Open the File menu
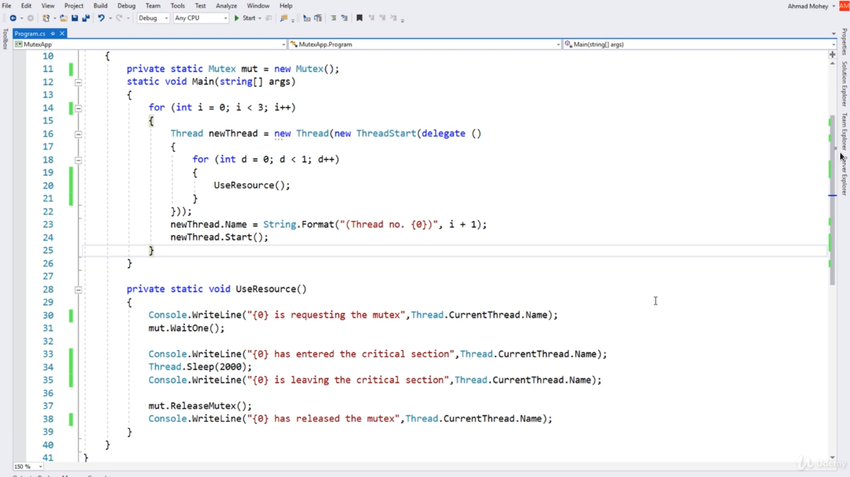This screenshot has width=850, height=477. tap(7, 6)
